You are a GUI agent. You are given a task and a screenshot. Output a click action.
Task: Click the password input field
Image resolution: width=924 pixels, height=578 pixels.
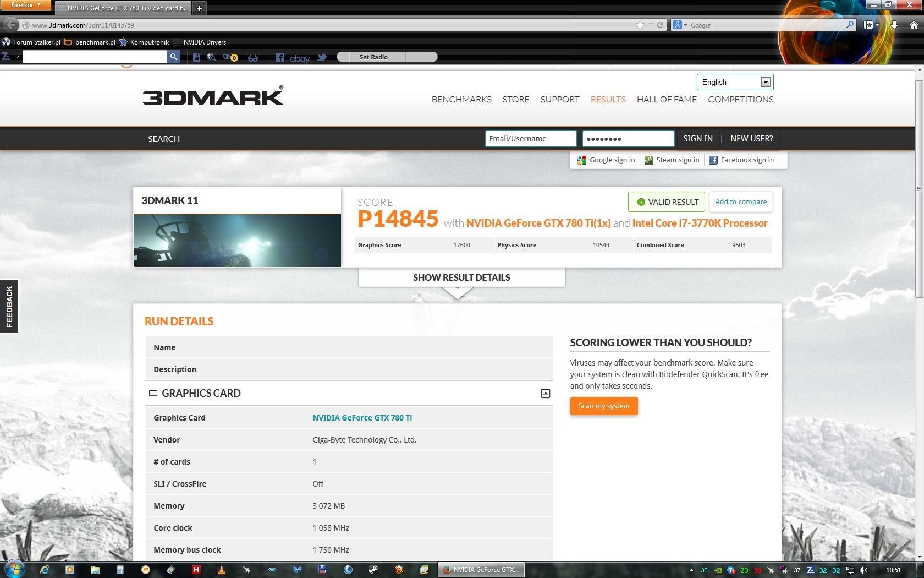click(x=629, y=139)
